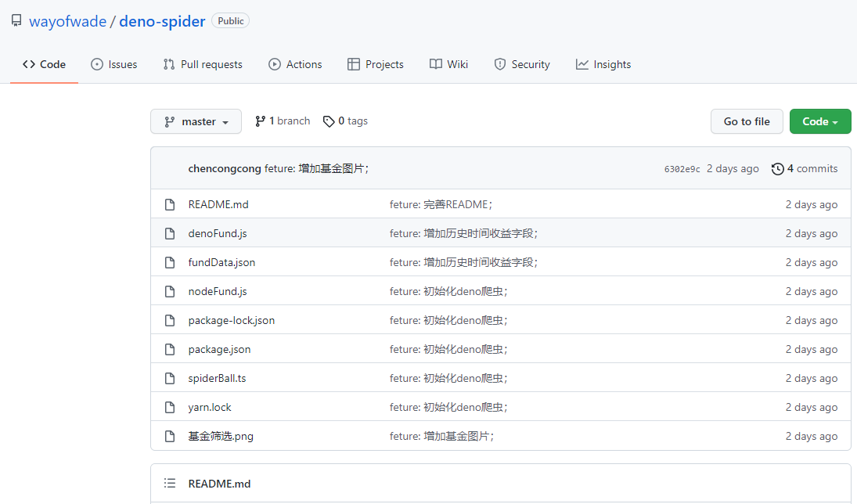Open the 基金筛选.png file
The width and height of the screenshot is (857, 504).
pyautogui.click(x=221, y=436)
